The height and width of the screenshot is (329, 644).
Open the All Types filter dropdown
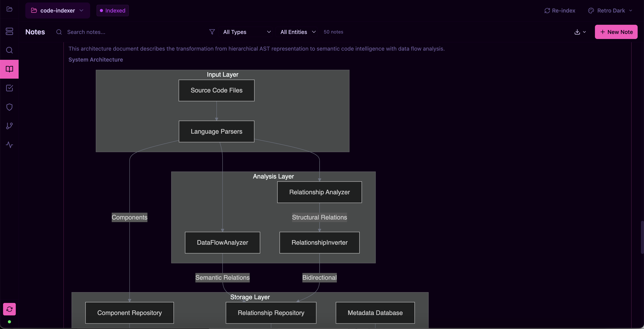point(246,32)
